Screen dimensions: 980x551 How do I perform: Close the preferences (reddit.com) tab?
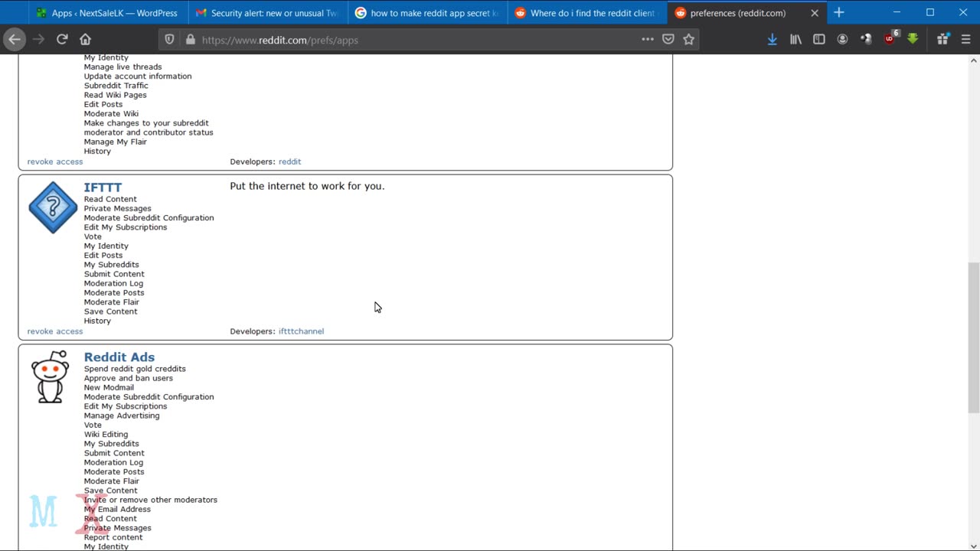coord(815,13)
